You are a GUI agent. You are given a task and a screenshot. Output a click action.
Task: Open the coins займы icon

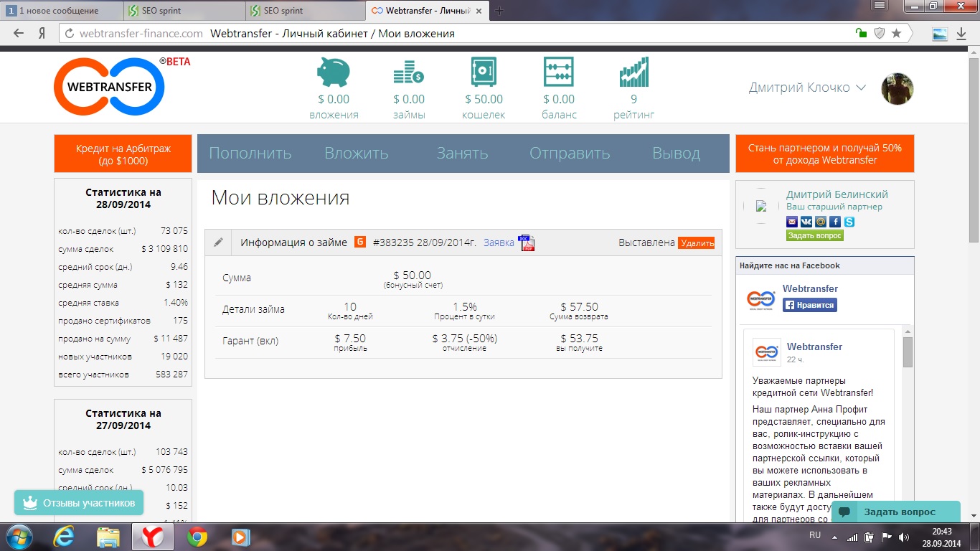coord(409,72)
